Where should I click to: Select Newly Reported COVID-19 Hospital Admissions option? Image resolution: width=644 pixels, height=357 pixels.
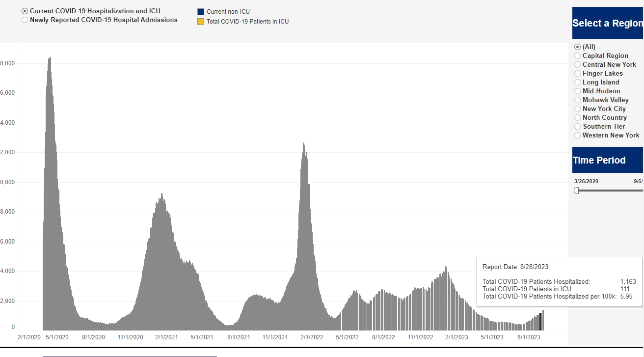click(25, 20)
